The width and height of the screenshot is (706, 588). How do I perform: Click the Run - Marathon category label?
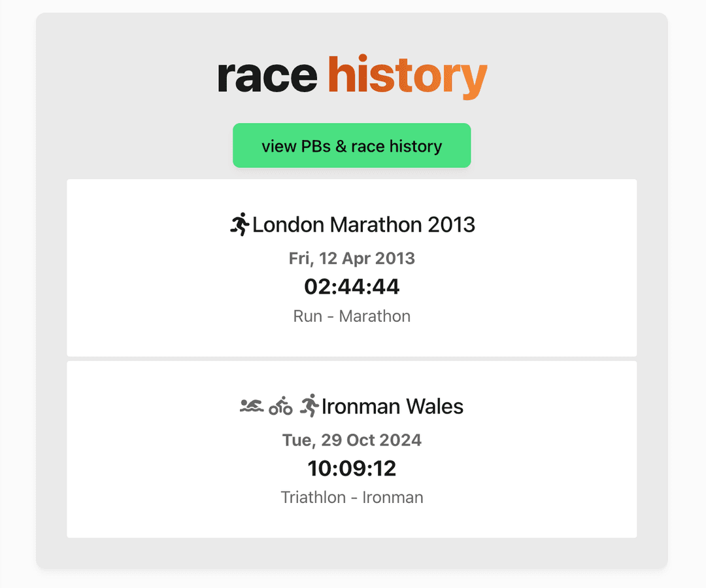(352, 317)
